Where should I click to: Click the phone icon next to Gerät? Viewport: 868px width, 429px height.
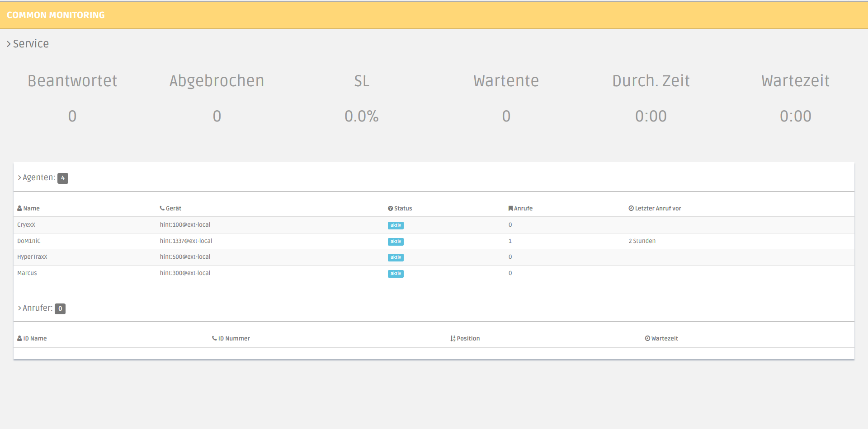(162, 208)
